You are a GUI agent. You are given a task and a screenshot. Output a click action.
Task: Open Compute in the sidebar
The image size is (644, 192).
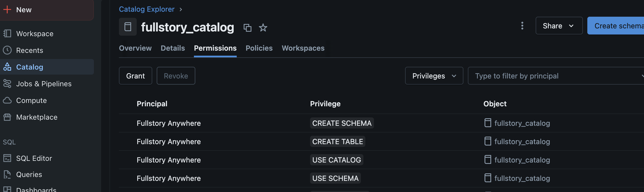[31, 100]
